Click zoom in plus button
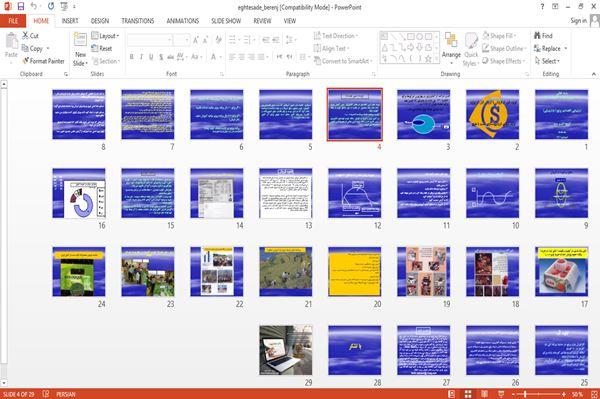 [564, 394]
